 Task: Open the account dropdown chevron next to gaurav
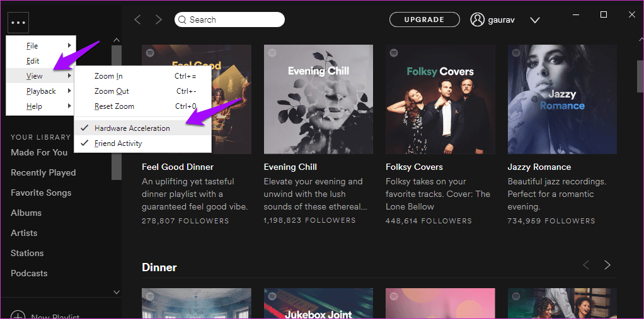(535, 20)
